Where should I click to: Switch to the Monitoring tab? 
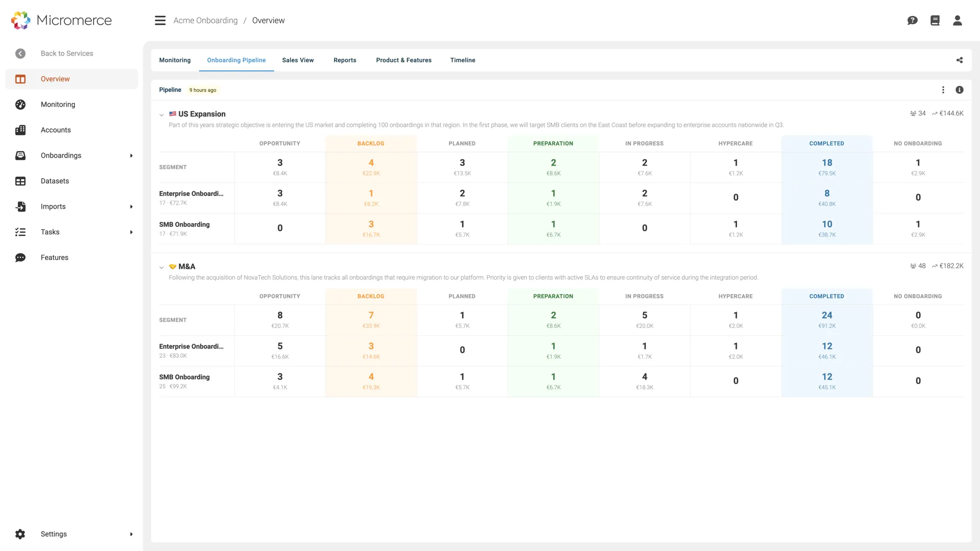pos(175,60)
